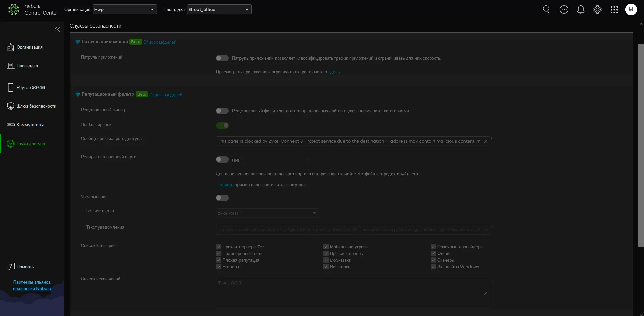
Task: Open Список моделей link for Патруль приложений
Action: [x=160, y=42]
